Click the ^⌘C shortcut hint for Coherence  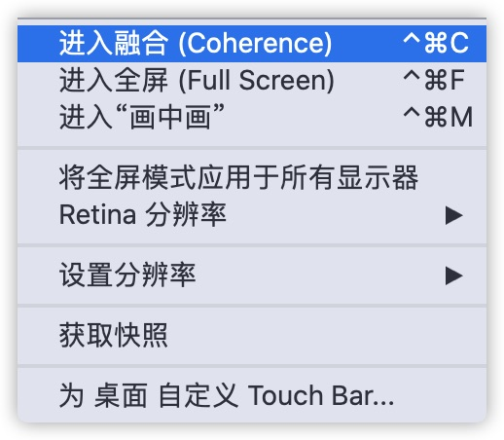436,43
